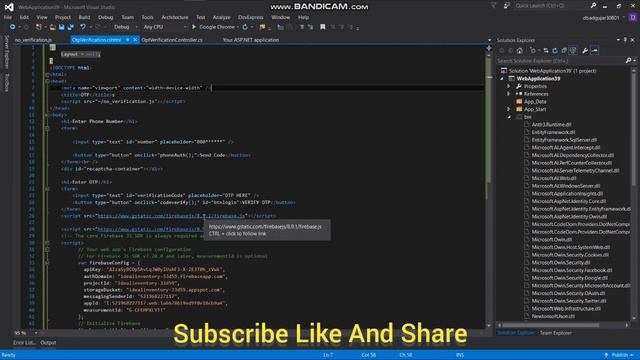This screenshot has height=360, width=640.
Task: Click Solution Explorer Collapse All icon
Action: click(564, 51)
